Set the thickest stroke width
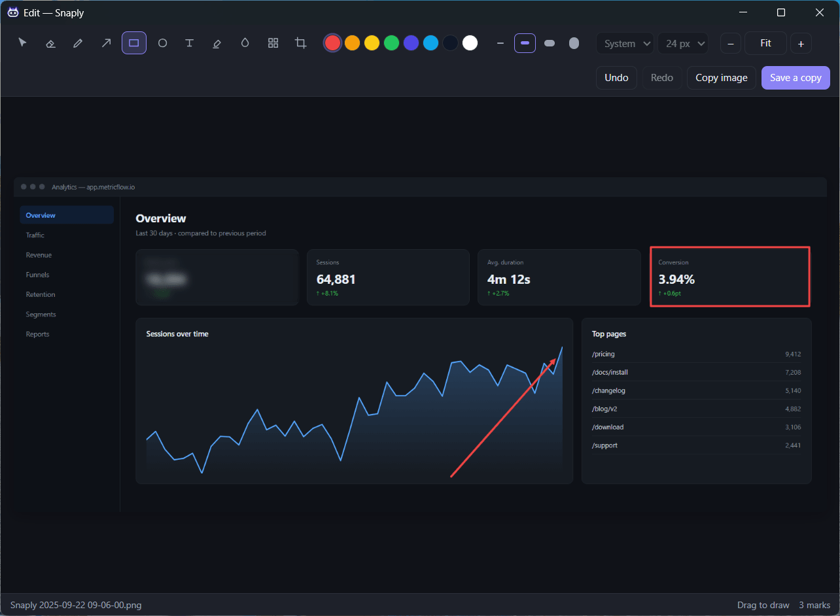Screen dimensions: 840x616 (x=574, y=43)
